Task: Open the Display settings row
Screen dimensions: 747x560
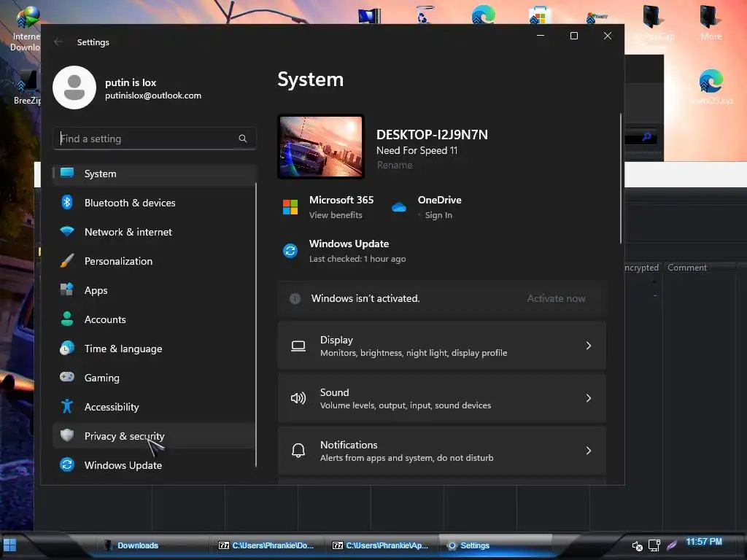Action: (441, 346)
